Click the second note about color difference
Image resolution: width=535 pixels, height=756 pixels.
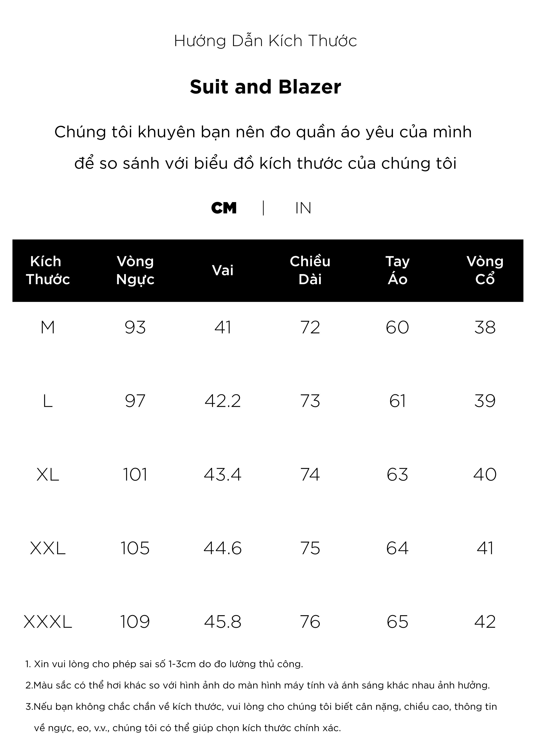point(258,685)
